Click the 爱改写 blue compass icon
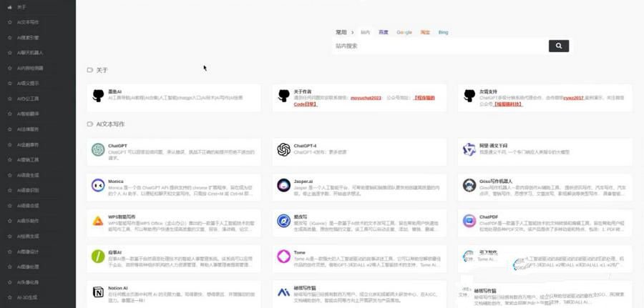This screenshot has width=644, height=308. click(x=283, y=221)
